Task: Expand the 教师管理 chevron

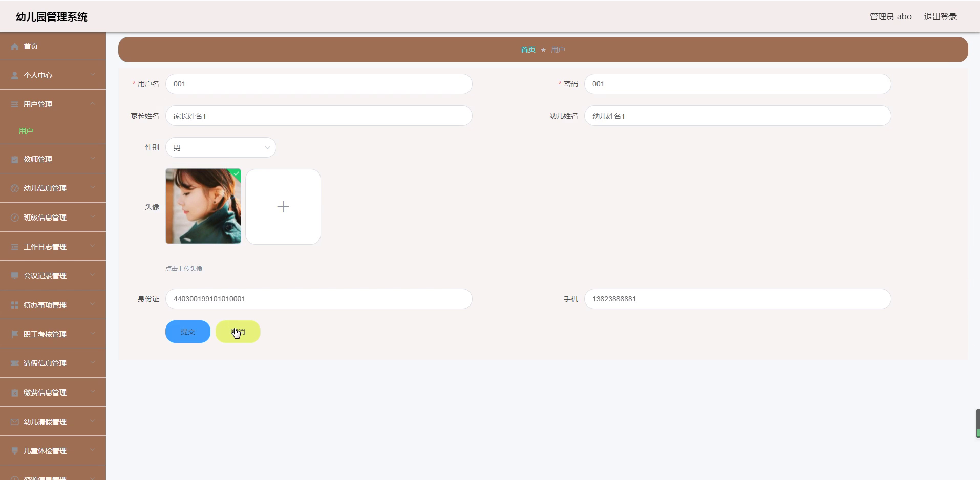Action: (x=93, y=159)
